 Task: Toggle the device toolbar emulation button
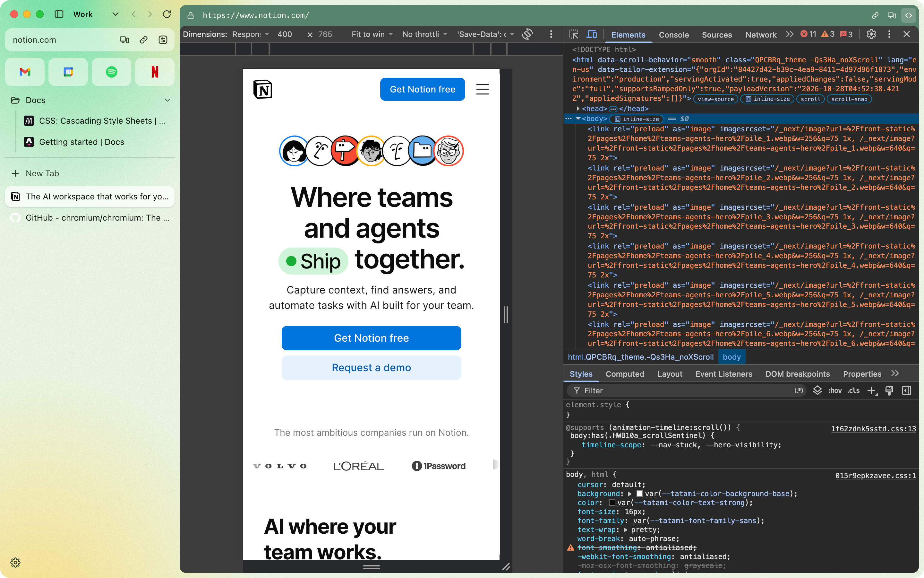pyautogui.click(x=591, y=34)
